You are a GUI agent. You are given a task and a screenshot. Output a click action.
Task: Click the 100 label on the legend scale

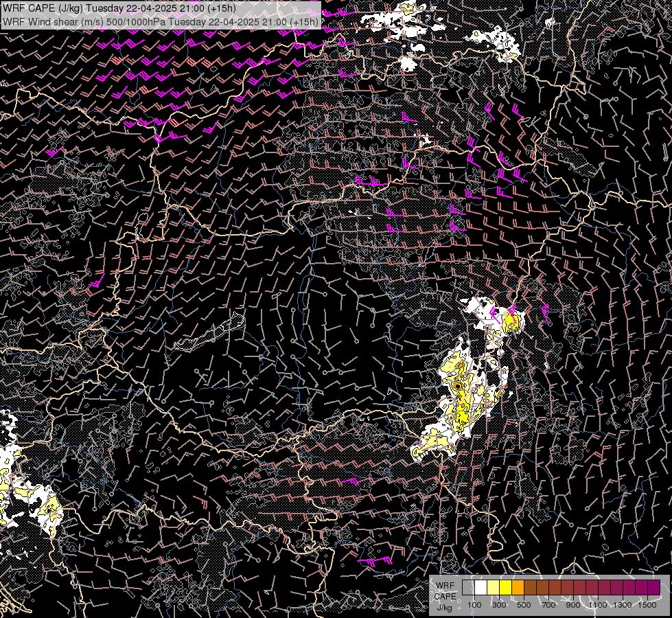pos(474,605)
